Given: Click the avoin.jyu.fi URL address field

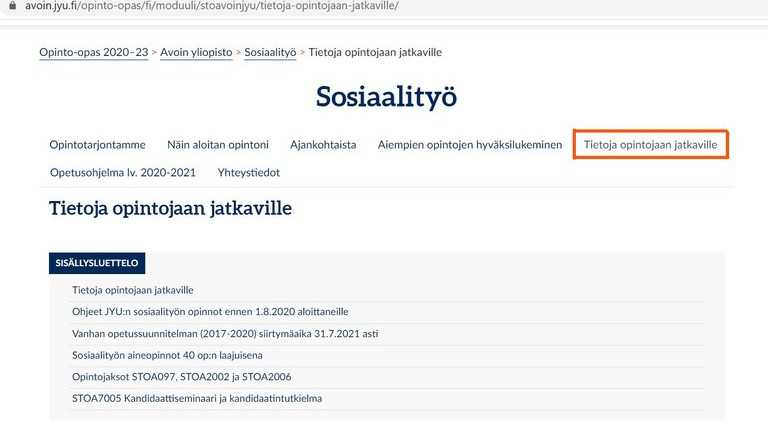Looking at the screenshot, I should [200, 6].
